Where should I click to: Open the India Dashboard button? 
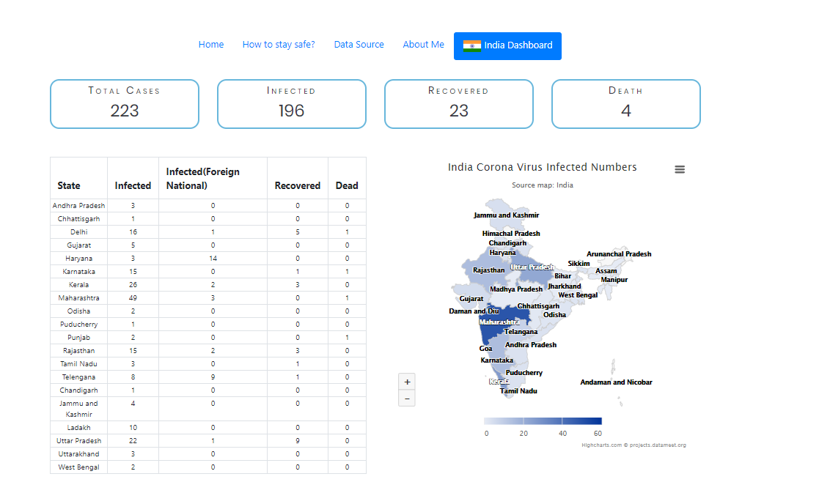(x=507, y=46)
